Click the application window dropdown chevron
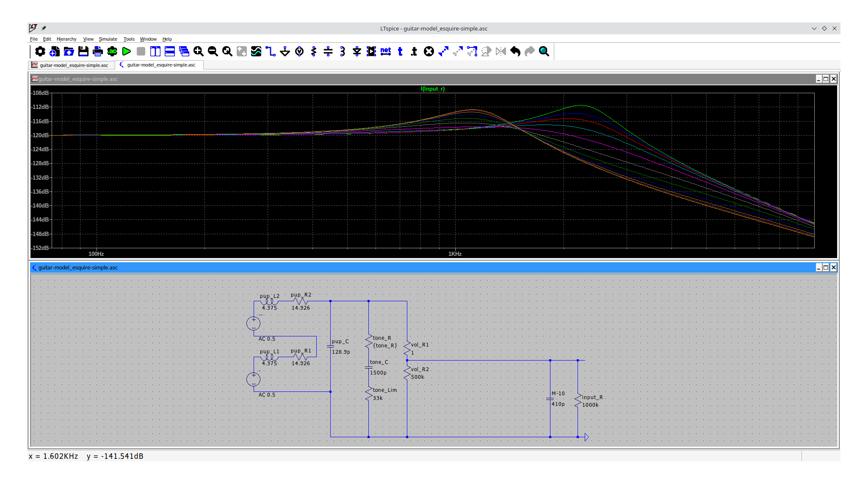Image resolution: width=868 pixels, height=494 pixels. pos(814,28)
